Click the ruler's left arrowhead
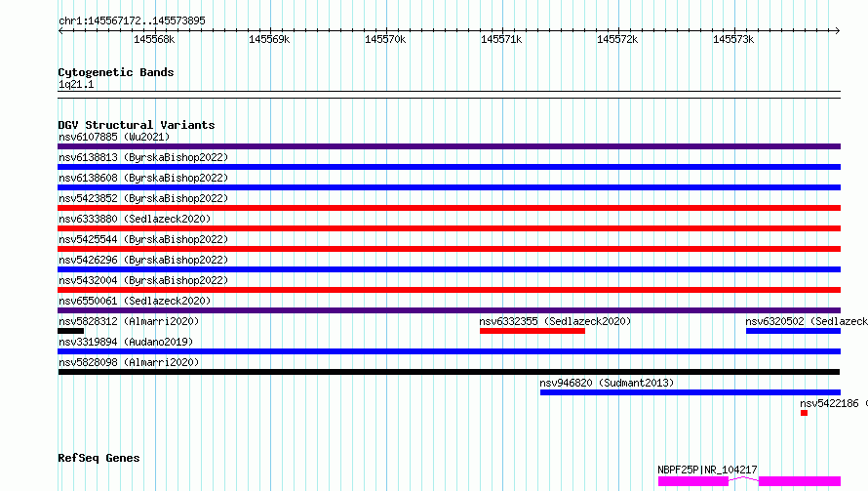The height and width of the screenshot is (491, 868). tap(60, 30)
